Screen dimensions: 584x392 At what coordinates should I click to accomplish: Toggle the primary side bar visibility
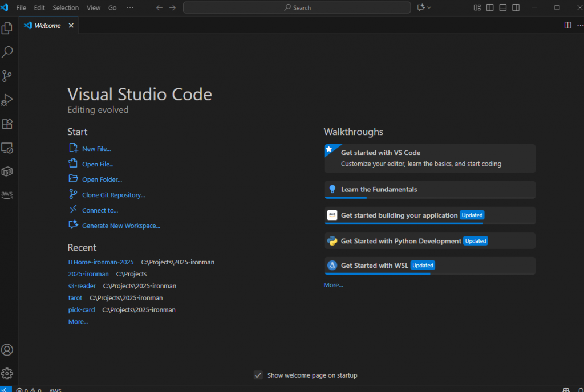[x=490, y=7]
